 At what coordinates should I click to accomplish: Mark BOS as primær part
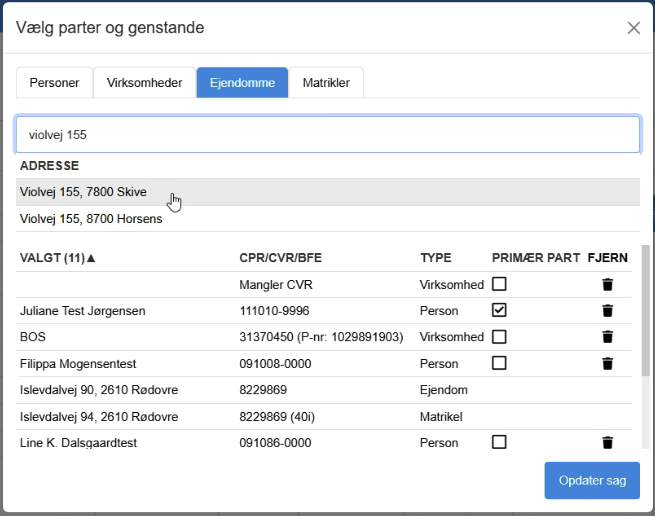point(500,337)
